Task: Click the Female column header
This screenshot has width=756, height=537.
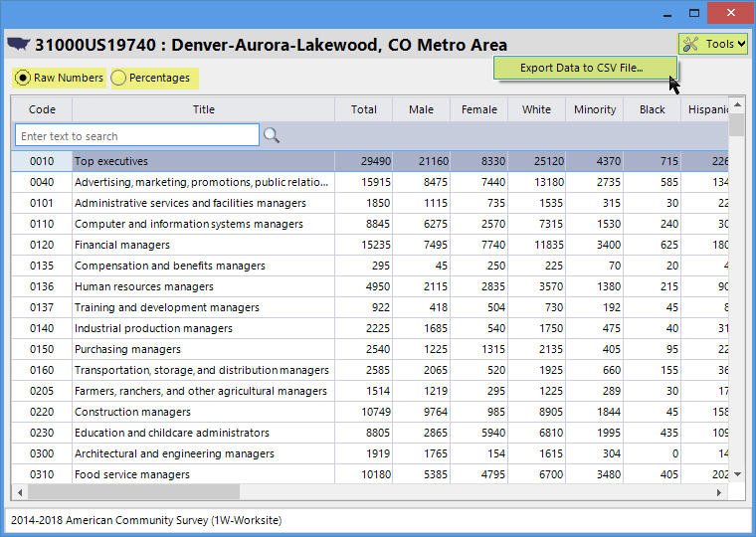Action: tap(478, 109)
